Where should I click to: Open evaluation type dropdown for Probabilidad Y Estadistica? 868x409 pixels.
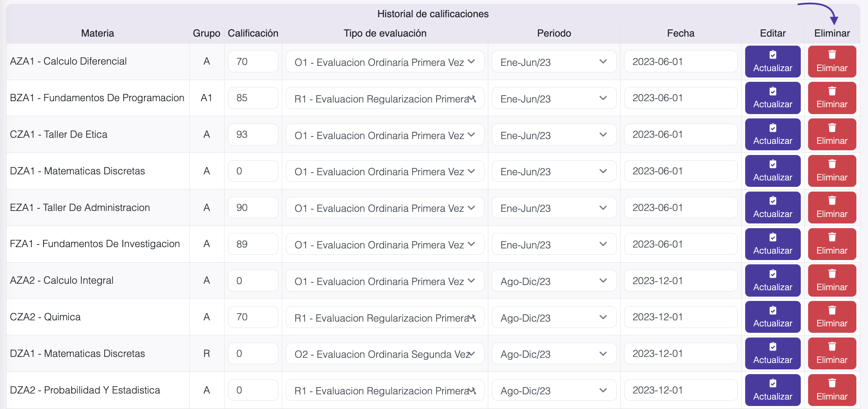(x=384, y=390)
